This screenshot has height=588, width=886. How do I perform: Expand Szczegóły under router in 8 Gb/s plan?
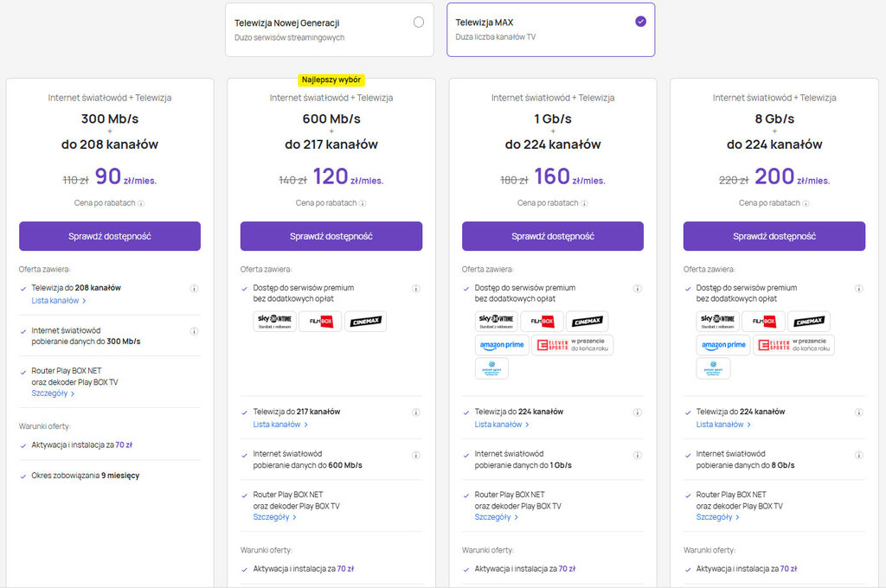click(718, 517)
